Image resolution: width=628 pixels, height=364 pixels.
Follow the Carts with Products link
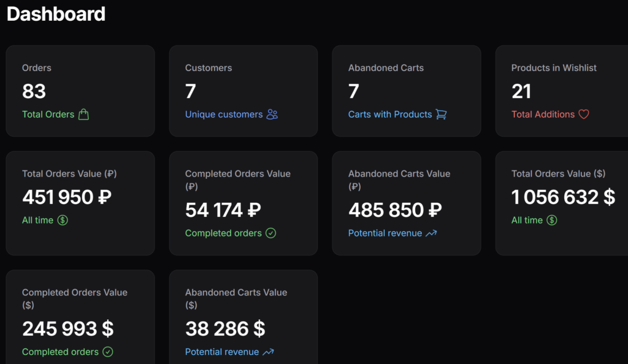tap(390, 115)
